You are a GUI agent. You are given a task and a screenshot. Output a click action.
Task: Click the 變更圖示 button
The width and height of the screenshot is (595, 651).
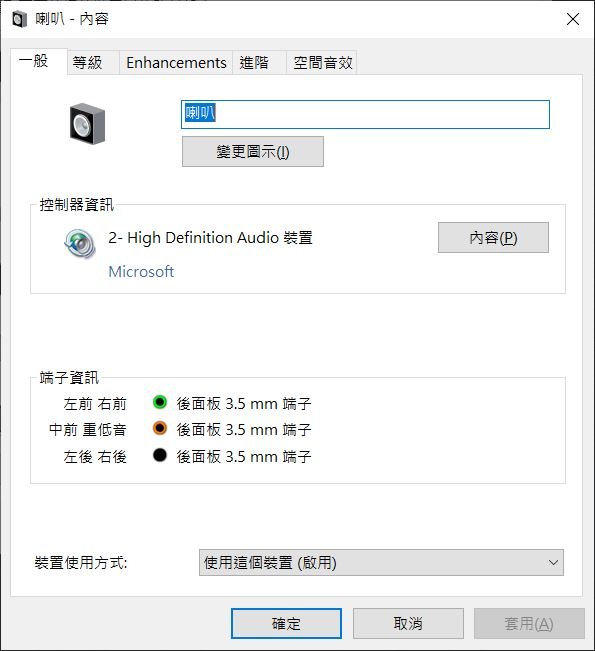(x=253, y=152)
